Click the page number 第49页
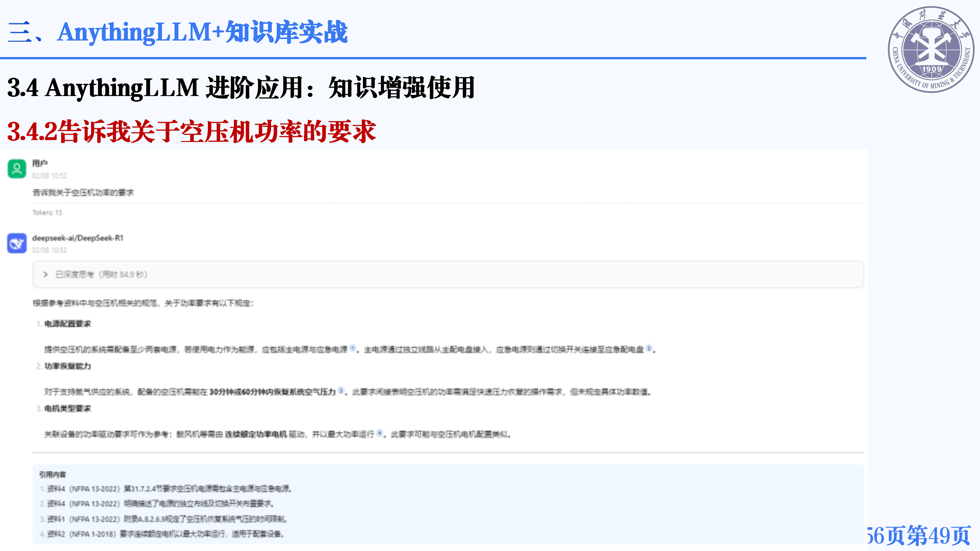980x551 pixels. coord(938,536)
